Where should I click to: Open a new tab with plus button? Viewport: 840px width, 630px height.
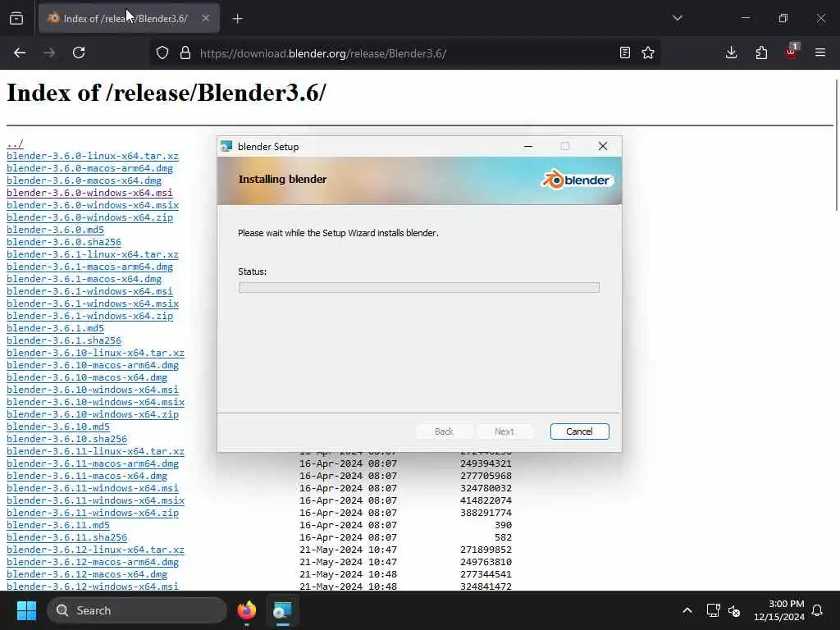(x=237, y=19)
